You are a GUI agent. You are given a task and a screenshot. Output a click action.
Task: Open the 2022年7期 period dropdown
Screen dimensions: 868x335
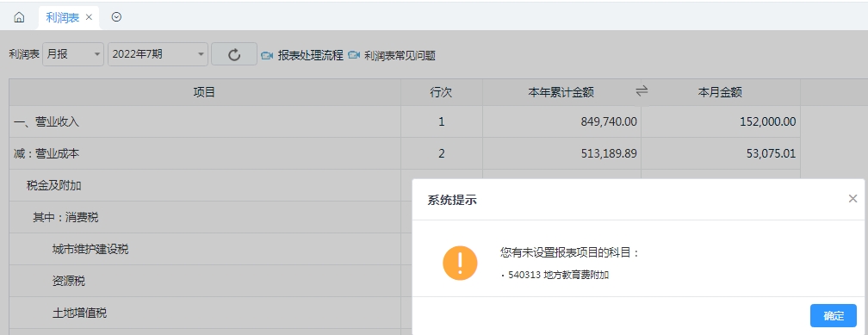click(x=158, y=54)
